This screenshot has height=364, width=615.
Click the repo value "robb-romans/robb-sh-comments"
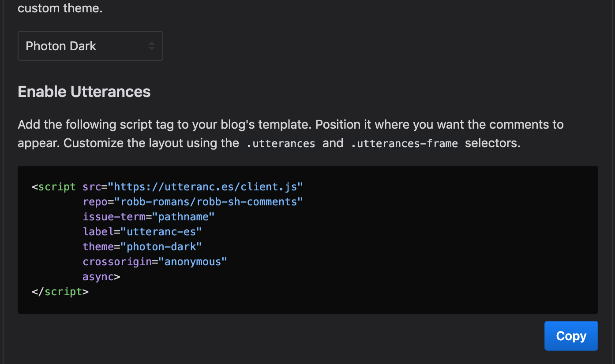coord(209,202)
